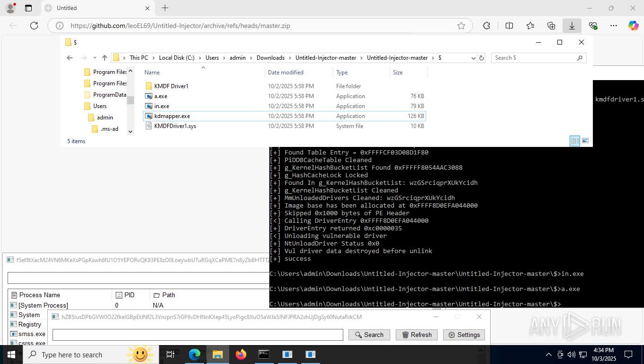Open Edge extensions icon
The width and height of the screenshot is (644, 364).
click(486, 26)
